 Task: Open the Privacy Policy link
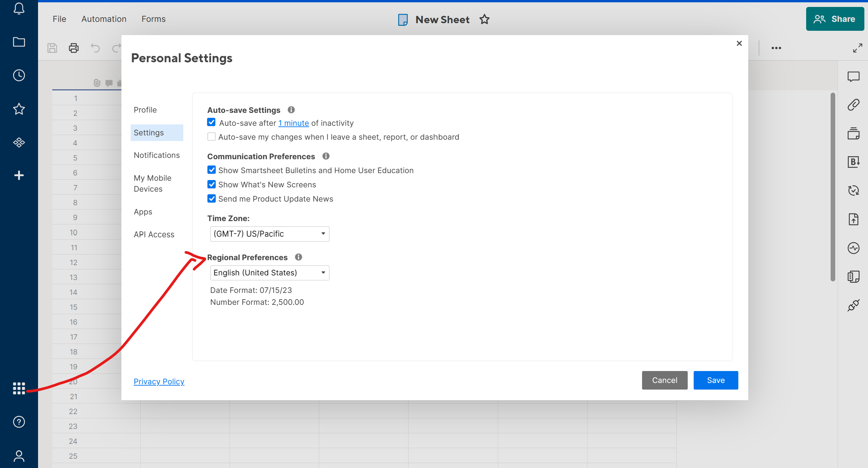click(x=159, y=381)
